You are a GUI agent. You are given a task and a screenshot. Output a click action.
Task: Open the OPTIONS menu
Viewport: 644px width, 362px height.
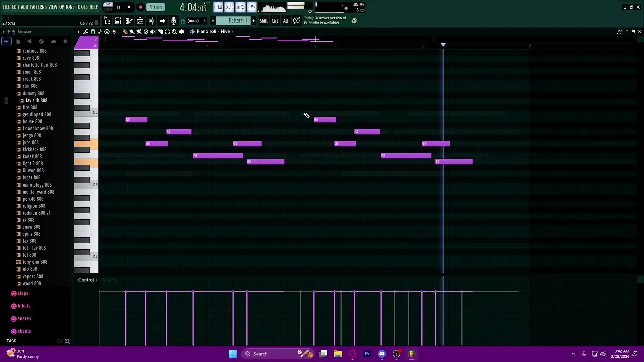coord(67,7)
